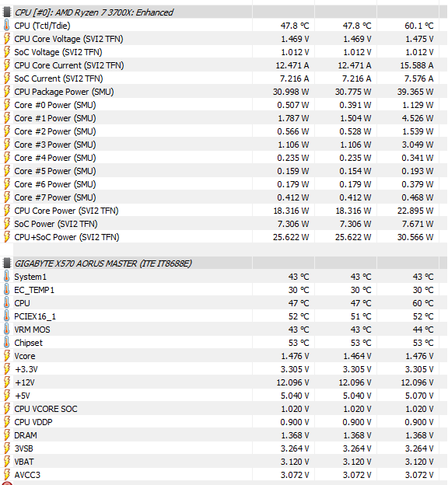Click the lightning icon beside CPU Package Power
Screen dimensions: 448x485
coord(6,92)
